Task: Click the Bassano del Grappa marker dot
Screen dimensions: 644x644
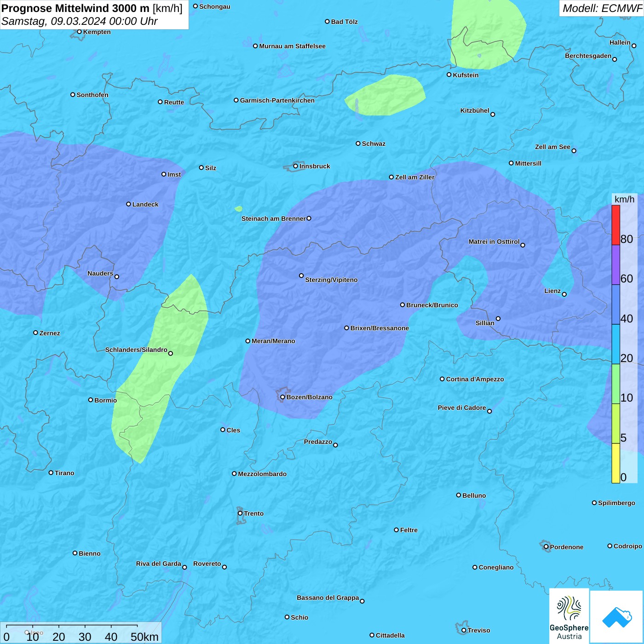Action: point(362,601)
